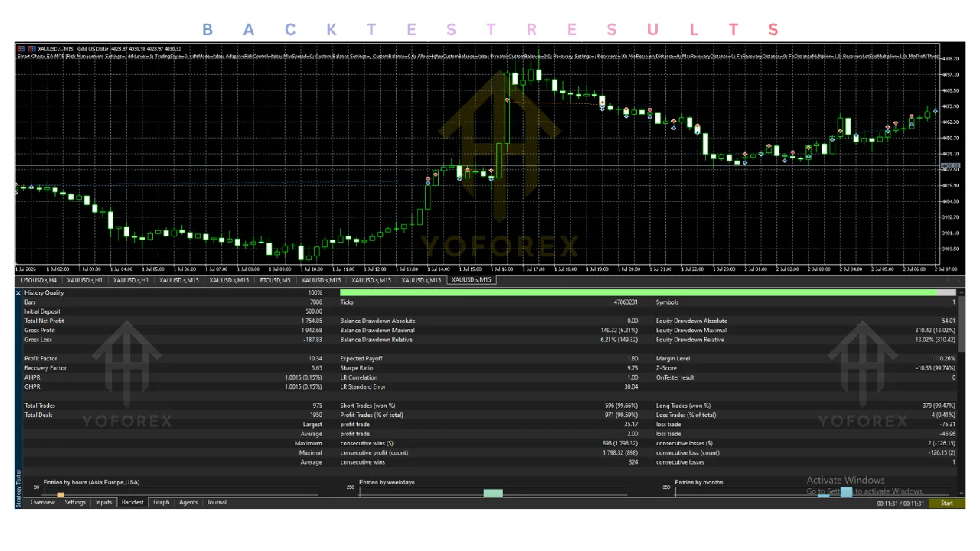The width and height of the screenshot is (980, 551).
Task: Click the Start button
Action: click(947, 504)
